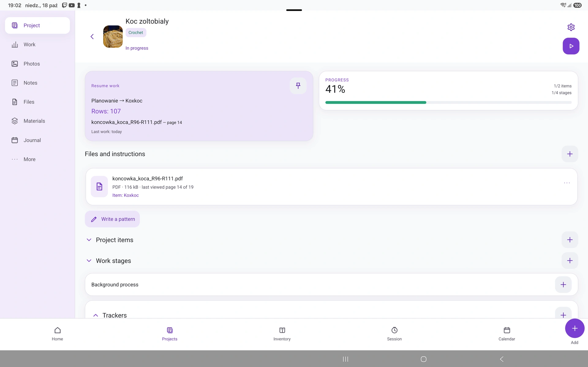This screenshot has height=367, width=588.
Task: Tap Android recent apps button
Action: pyautogui.click(x=345, y=359)
